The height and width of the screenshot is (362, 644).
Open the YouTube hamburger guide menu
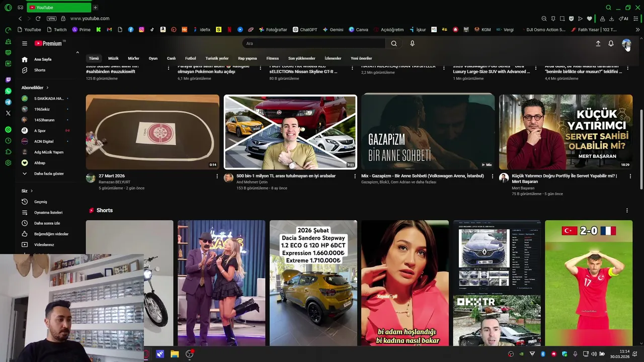24,44
